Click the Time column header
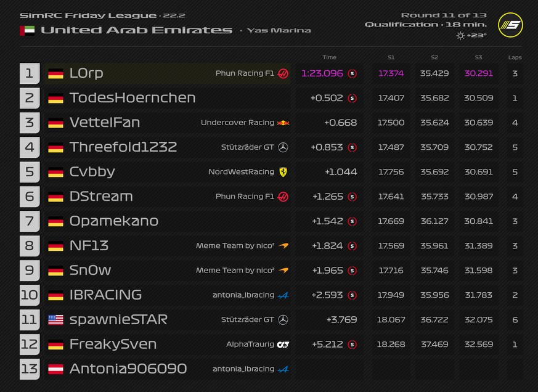Image resolution: width=538 pixels, height=392 pixels. point(329,57)
